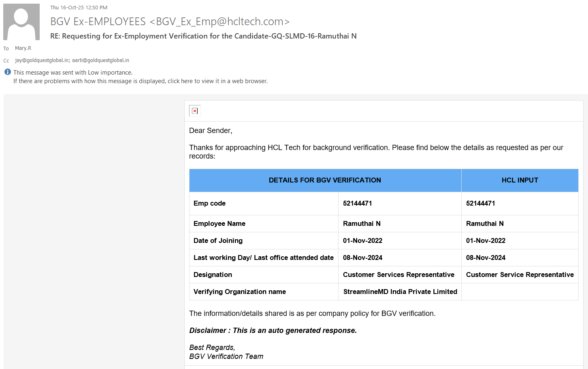Click the To label
The width and height of the screenshot is (588, 369).
click(x=6, y=49)
